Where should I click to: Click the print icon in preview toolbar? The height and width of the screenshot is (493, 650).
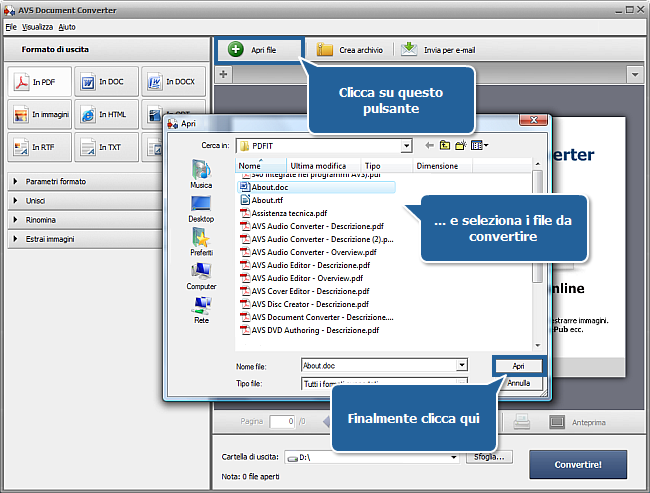(x=521, y=422)
